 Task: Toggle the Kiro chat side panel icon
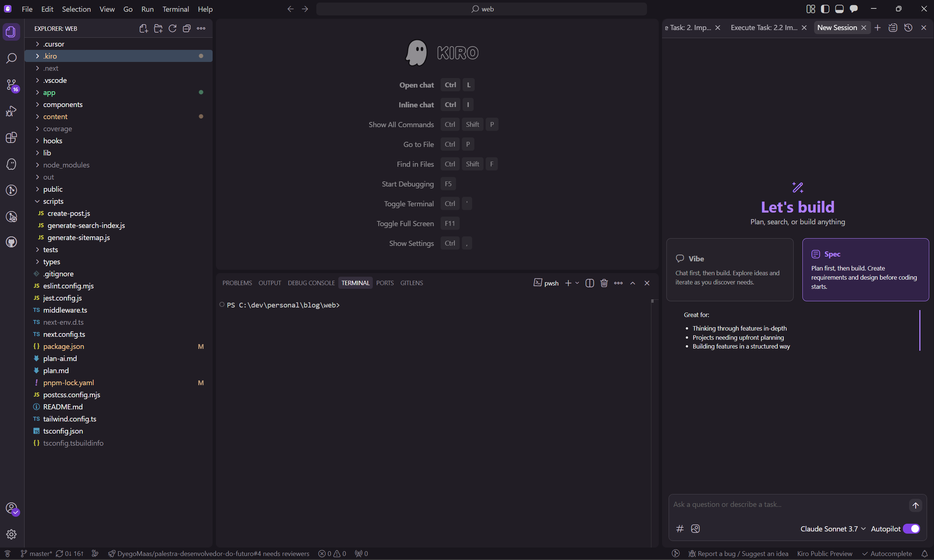coord(854,9)
